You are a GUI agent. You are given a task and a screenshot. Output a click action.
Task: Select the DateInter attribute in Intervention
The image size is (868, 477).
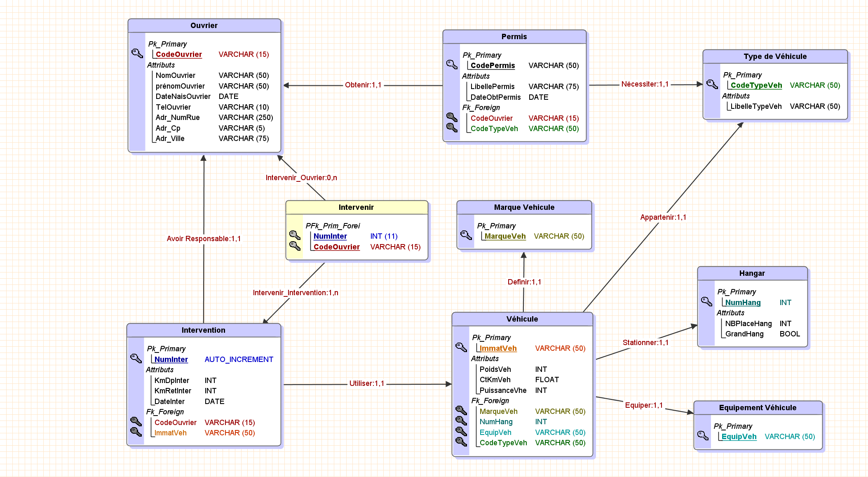(x=169, y=402)
